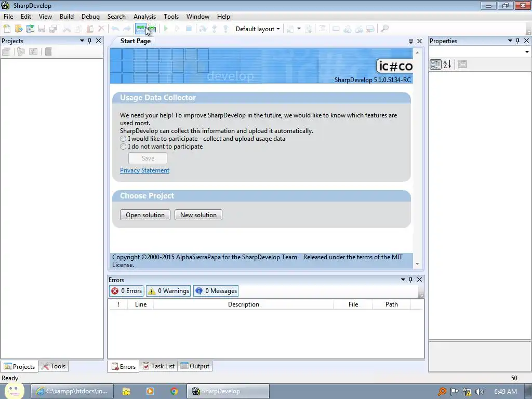Click the Run without debugger icon
532x399 pixels.
177,29
